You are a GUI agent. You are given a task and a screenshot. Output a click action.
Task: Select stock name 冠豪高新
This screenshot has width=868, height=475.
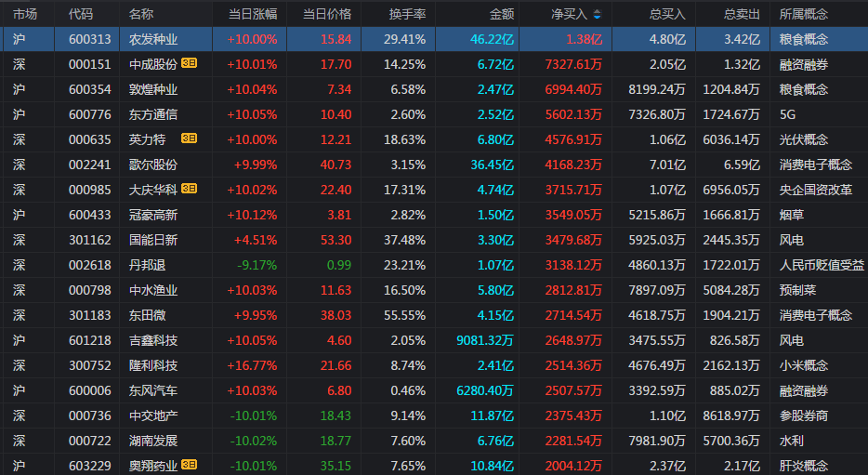point(153,215)
